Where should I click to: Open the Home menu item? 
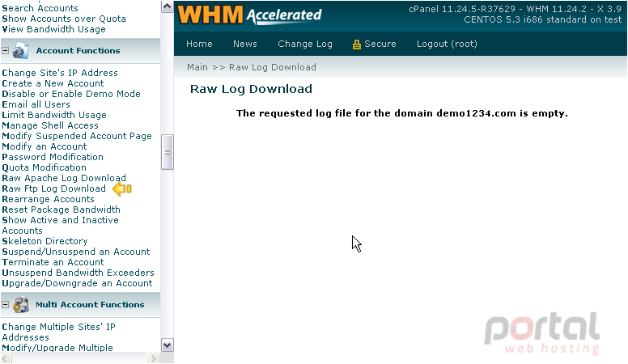pos(199,44)
